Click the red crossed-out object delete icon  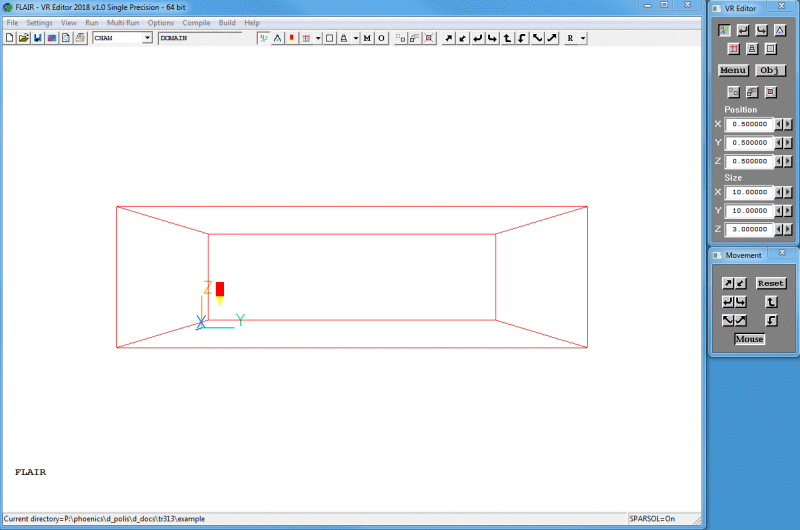(429, 38)
